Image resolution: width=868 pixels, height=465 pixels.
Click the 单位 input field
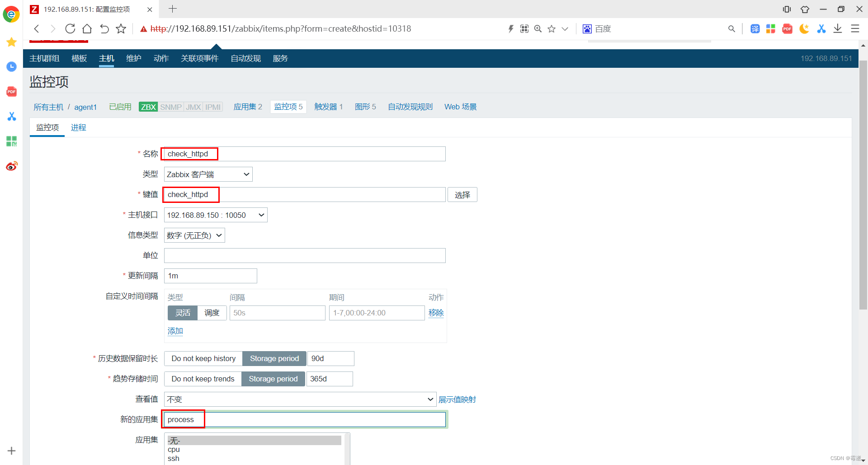tap(305, 255)
